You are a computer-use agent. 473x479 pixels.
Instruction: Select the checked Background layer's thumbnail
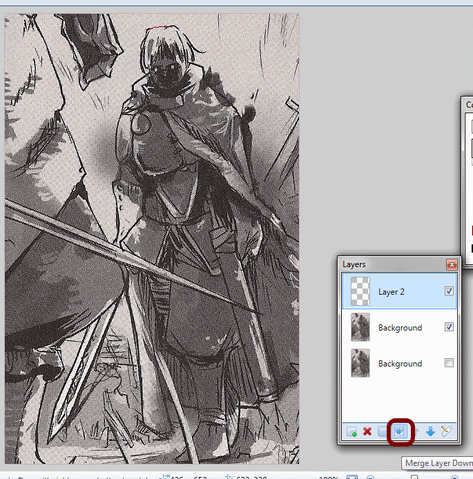[360, 327]
